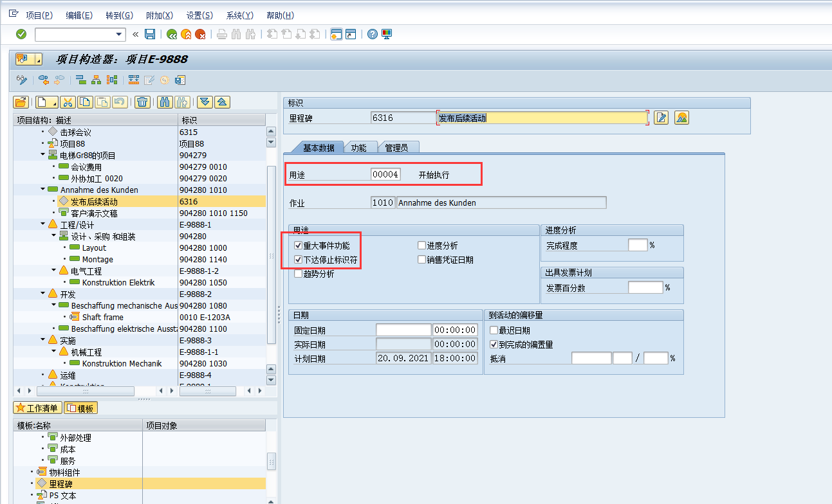Image resolution: width=832 pixels, height=504 pixels.
Task: Select the display/change toggle pencil icon
Action: 21,80
